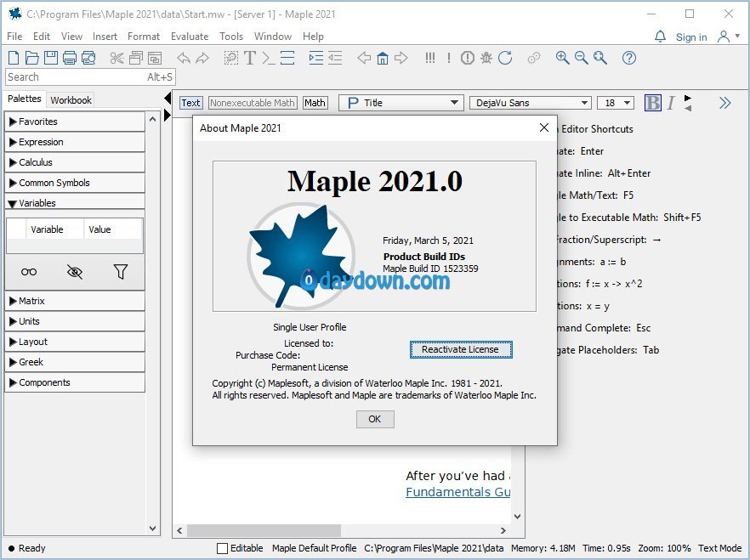Expand the Components palette
This screenshot has width=750, height=560.
(75, 382)
